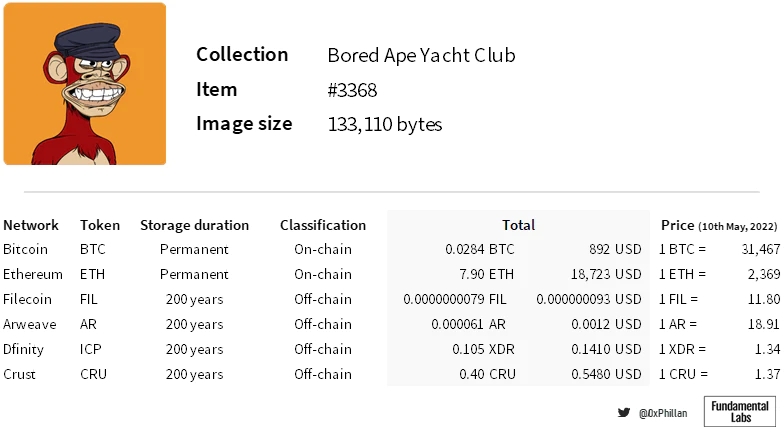The height and width of the screenshot is (447, 784).
Task: Click the Network column header
Action: (31, 225)
